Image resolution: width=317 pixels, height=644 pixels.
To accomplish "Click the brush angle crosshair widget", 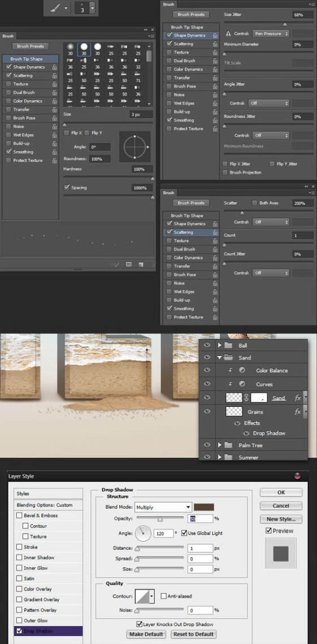I will [135, 147].
